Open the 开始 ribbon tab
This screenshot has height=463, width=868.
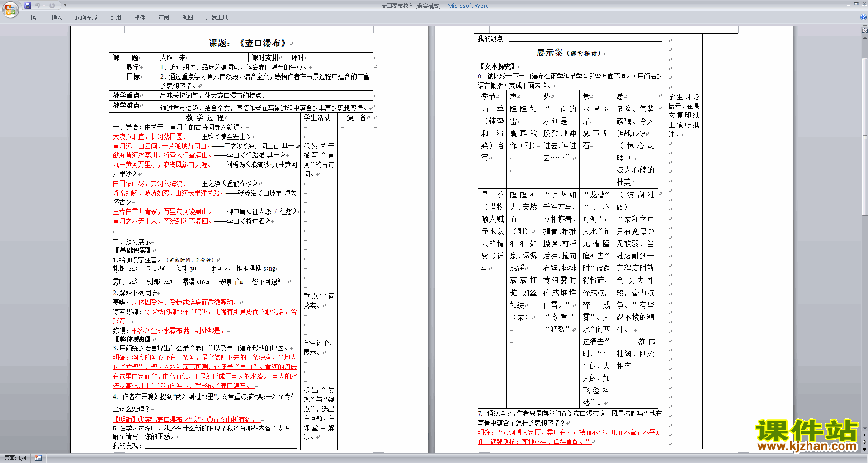coord(33,18)
